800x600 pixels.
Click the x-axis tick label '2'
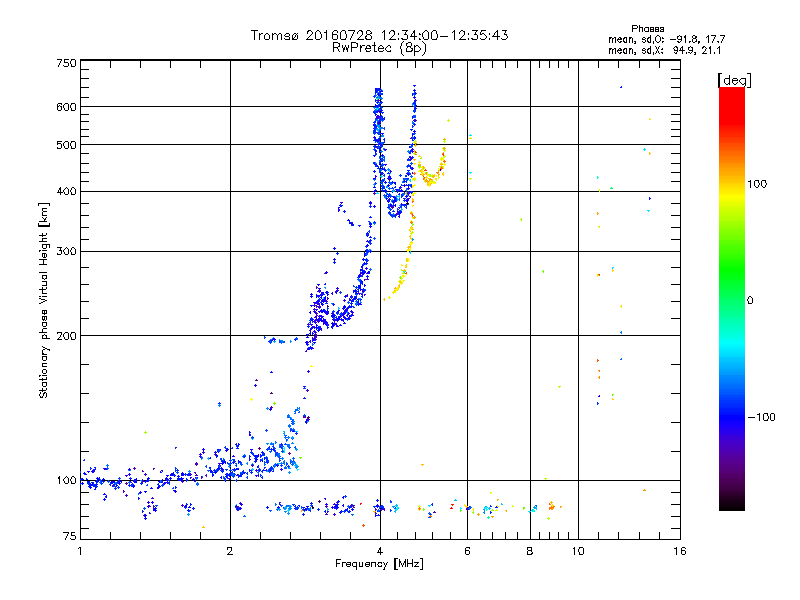click(x=230, y=551)
